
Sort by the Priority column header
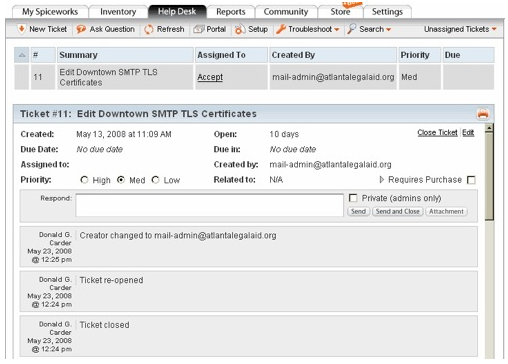coord(419,55)
